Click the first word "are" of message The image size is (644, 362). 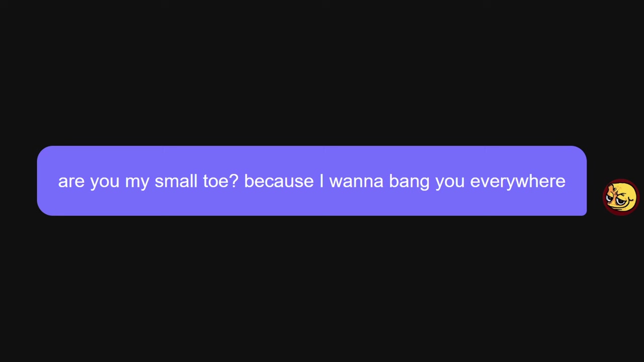71,182
